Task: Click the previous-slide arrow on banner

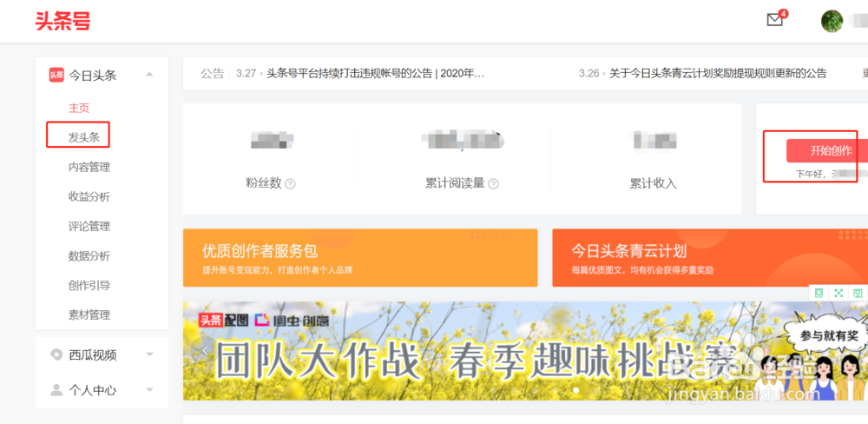Action: (x=206, y=350)
